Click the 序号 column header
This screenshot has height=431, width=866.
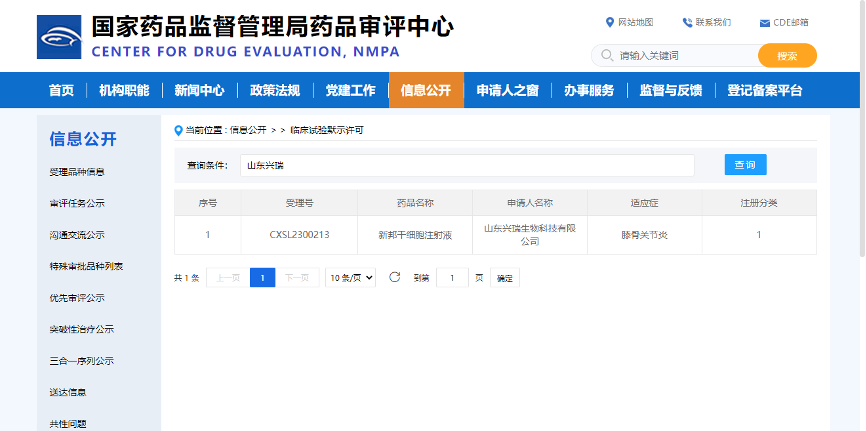208,203
